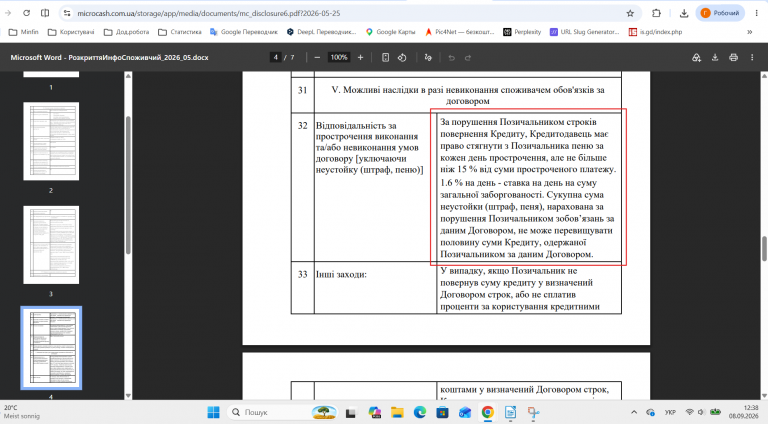Click the document title Microsoft Word text

pos(109,57)
